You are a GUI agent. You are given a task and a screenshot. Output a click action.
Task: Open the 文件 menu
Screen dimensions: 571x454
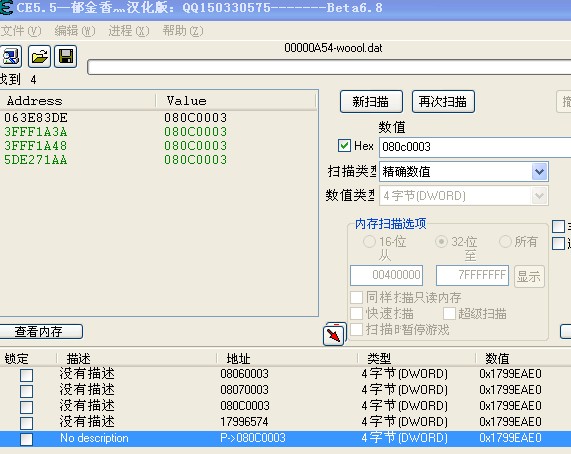coord(21,31)
